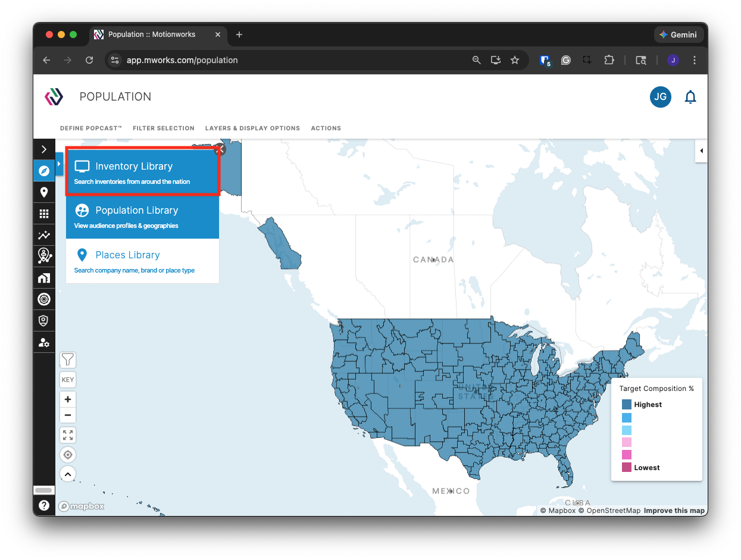Open the shield badge icon in sidebar
741x560 pixels.
[x=44, y=321]
